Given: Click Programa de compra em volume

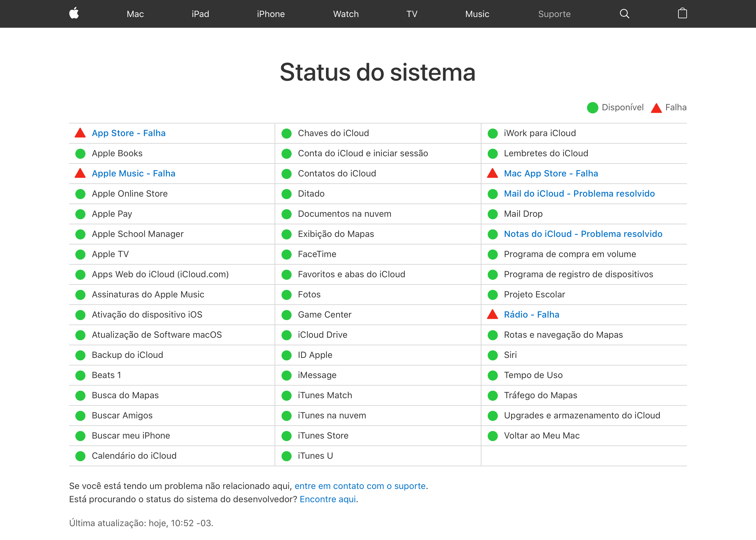Looking at the screenshot, I should pos(570,254).
